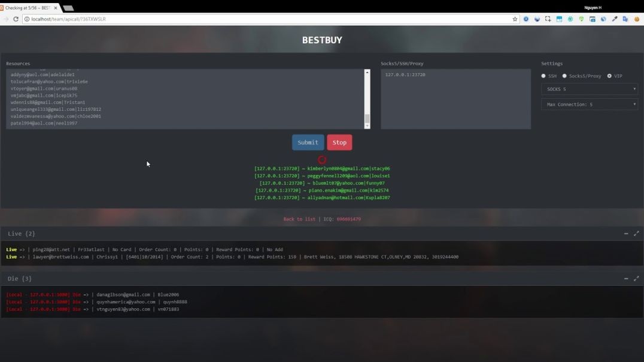
Task: Open a new browser tab
Action: pyautogui.click(x=68, y=8)
